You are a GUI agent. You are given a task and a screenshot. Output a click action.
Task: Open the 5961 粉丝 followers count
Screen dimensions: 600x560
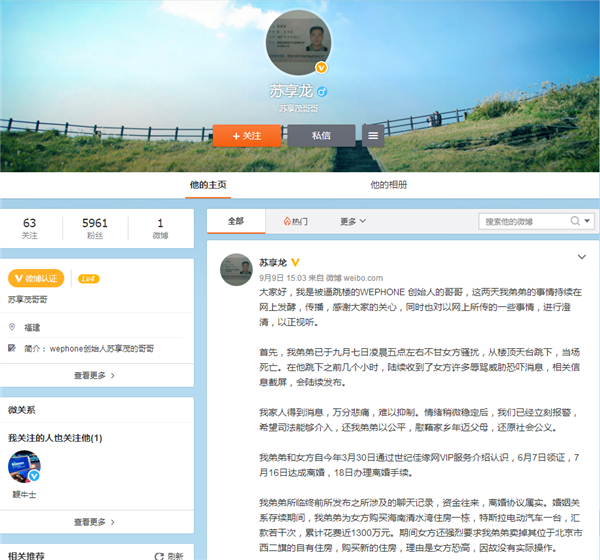pos(95,228)
